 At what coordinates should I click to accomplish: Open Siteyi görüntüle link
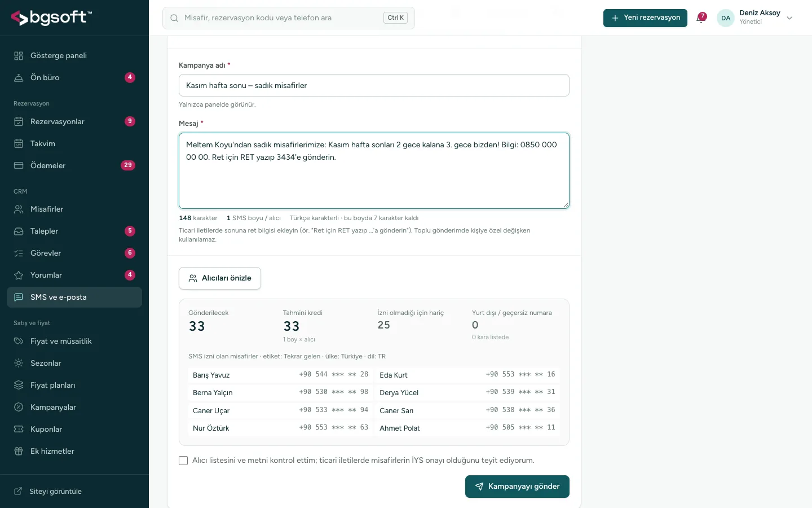(x=74, y=491)
